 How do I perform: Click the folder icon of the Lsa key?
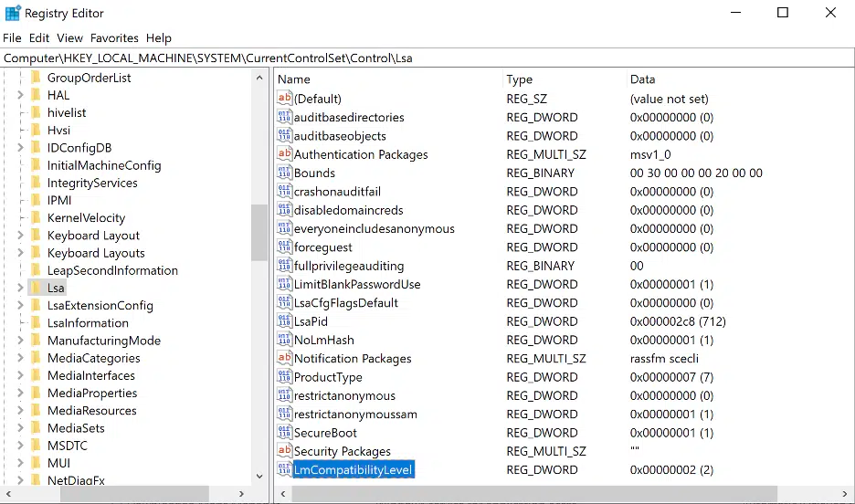tap(36, 287)
